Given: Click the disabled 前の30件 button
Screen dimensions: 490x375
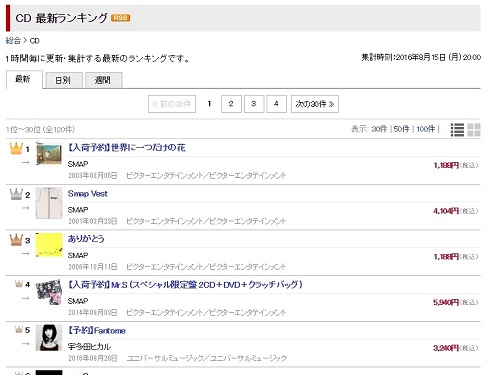Looking at the screenshot, I should point(172,104).
